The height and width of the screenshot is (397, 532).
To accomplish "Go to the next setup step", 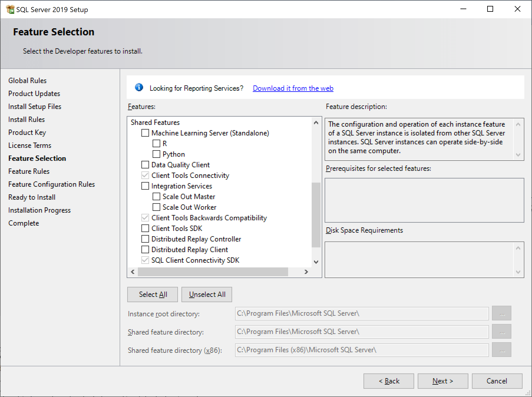I will coord(443,381).
